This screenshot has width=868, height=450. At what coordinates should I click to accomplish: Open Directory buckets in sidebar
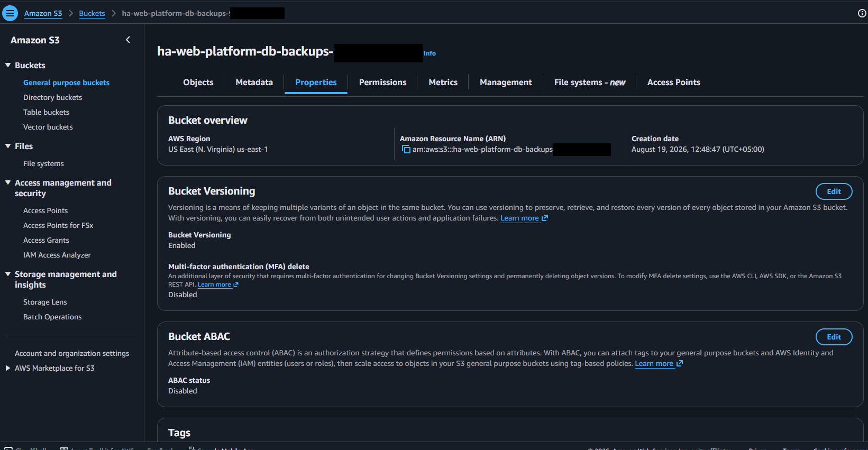(52, 97)
